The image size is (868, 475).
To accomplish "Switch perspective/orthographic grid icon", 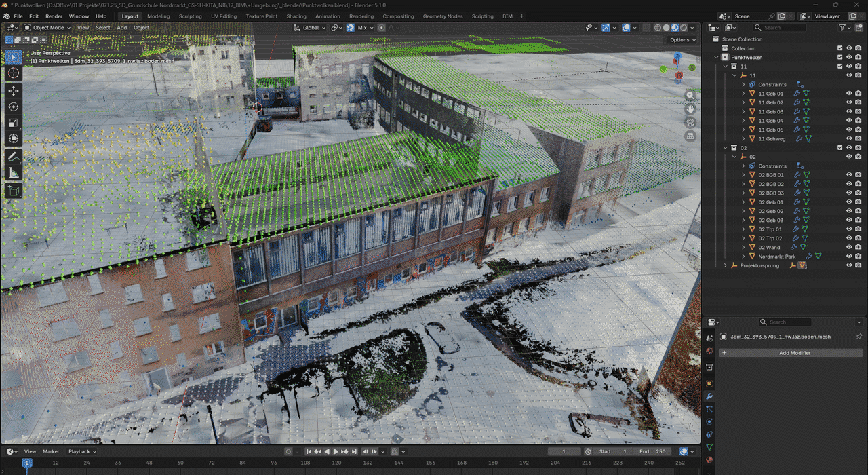I will 690,136.
